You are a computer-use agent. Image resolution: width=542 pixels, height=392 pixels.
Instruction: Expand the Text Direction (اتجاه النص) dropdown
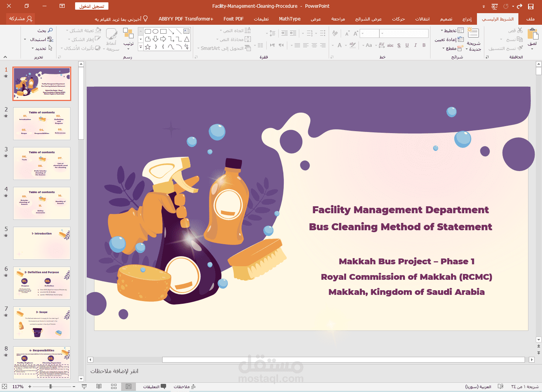pyautogui.click(x=235, y=31)
